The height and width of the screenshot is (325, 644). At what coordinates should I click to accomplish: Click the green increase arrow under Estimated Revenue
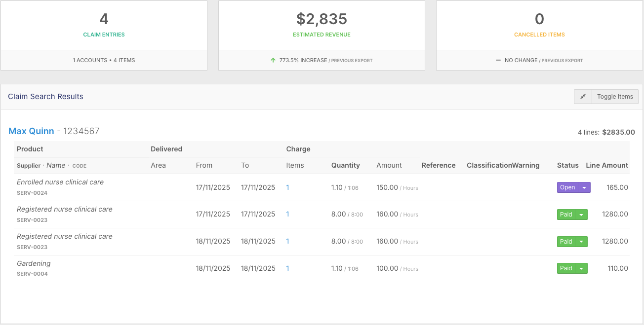273,60
